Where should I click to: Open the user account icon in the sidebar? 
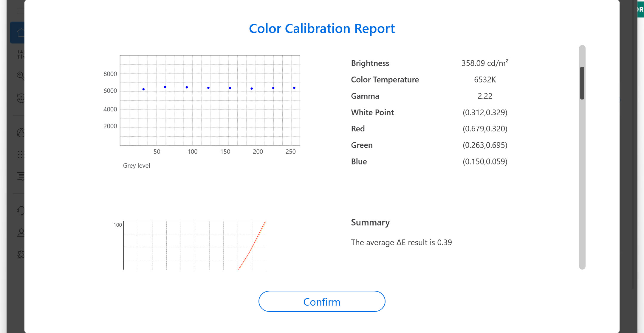click(20, 233)
